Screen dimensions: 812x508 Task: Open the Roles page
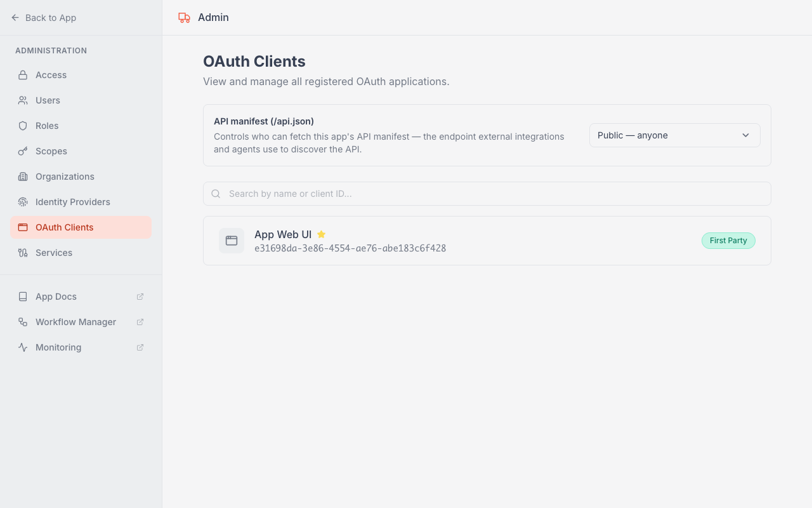click(81, 126)
